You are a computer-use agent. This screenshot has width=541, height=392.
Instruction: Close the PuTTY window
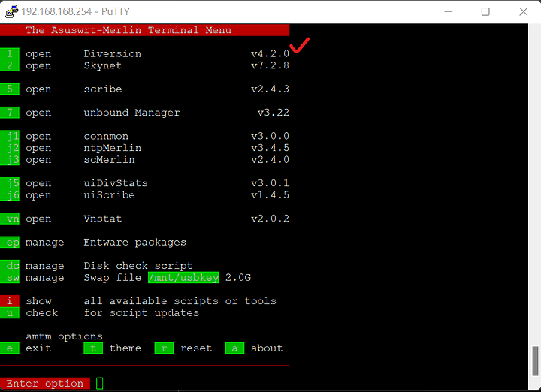tap(524, 11)
